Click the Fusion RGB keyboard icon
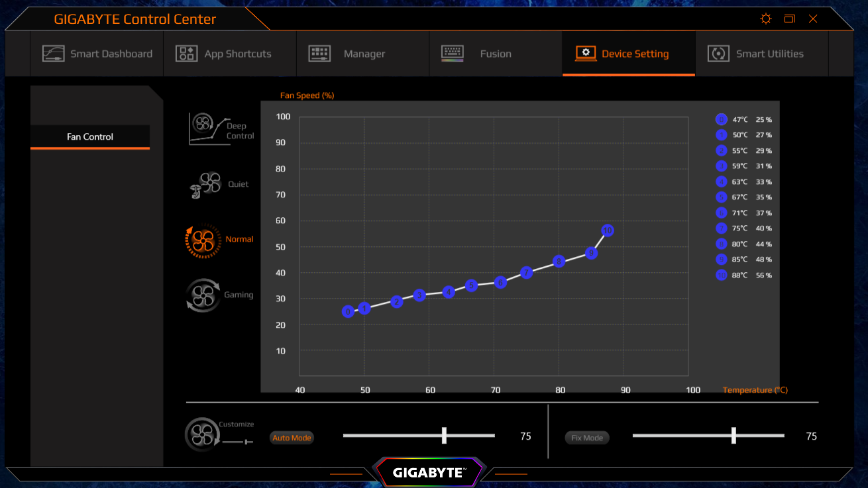 tap(453, 54)
